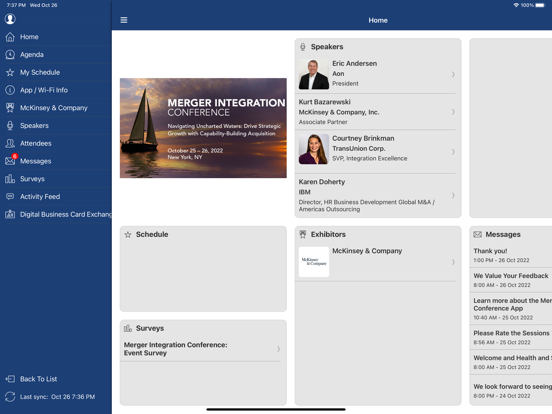The width and height of the screenshot is (552, 414).
Task: Select the Agenda clock icon
Action: pyautogui.click(x=10, y=55)
